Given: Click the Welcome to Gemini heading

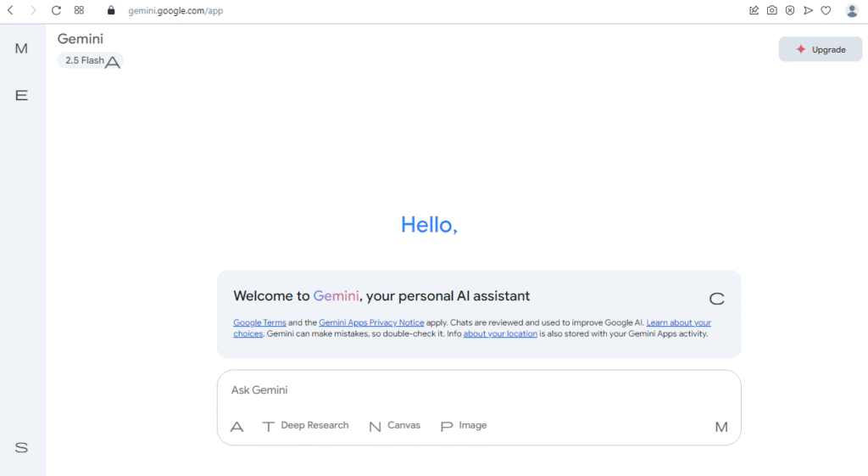Looking at the screenshot, I should pyautogui.click(x=381, y=296).
